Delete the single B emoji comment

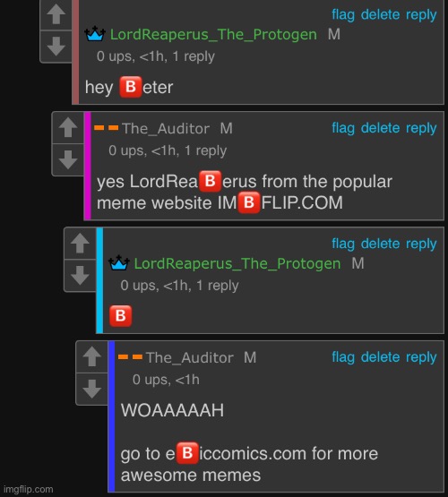pos(380,244)
